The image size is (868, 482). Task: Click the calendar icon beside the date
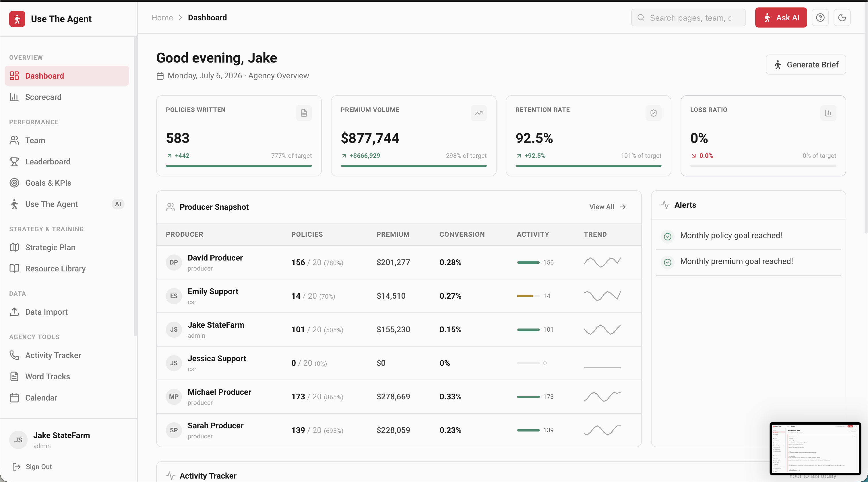coord(160,76)
